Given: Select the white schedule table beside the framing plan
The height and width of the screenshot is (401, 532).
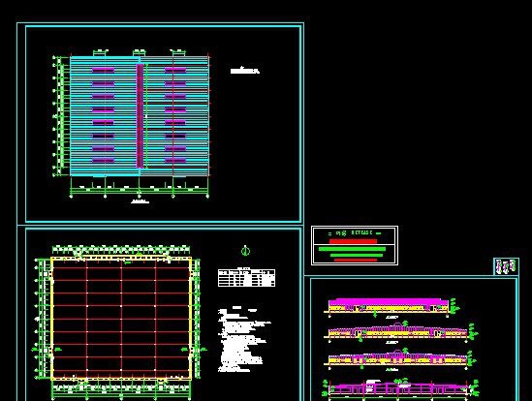Looking at the screenshot, I should coord(247,278).
